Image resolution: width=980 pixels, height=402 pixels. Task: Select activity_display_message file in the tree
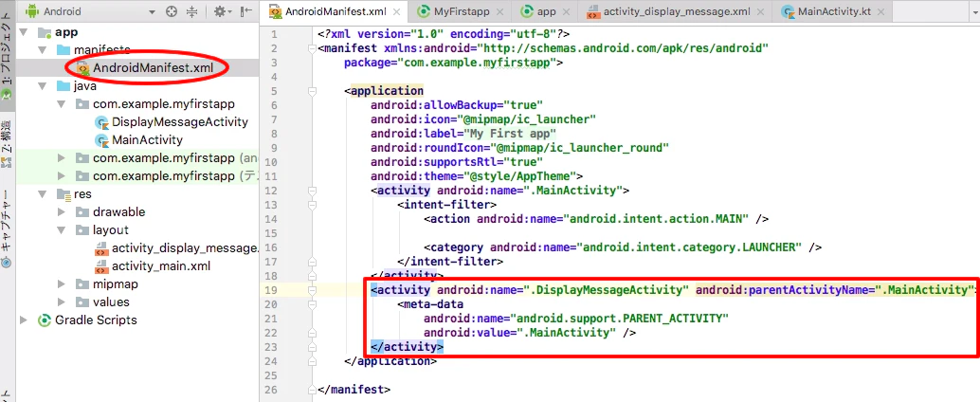click(185, 248)
